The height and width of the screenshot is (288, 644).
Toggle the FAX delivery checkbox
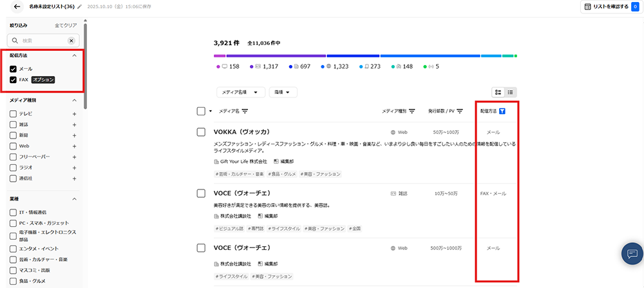pos(13,80)
